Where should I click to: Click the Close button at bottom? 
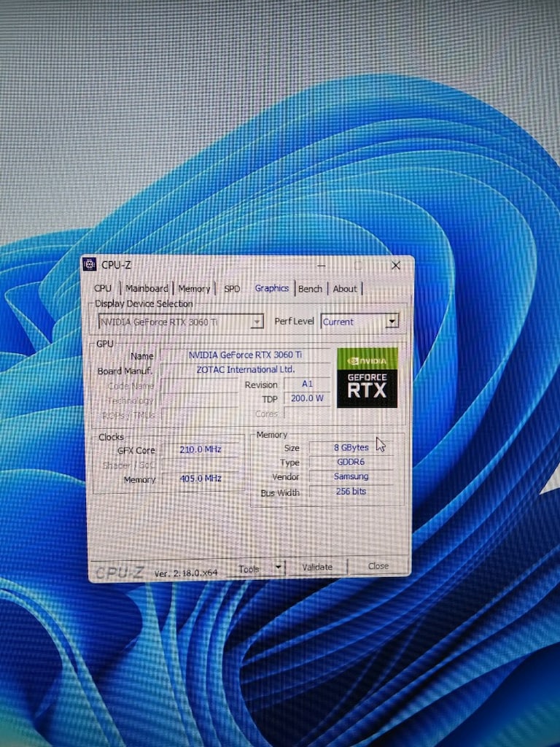click(378, 566)
